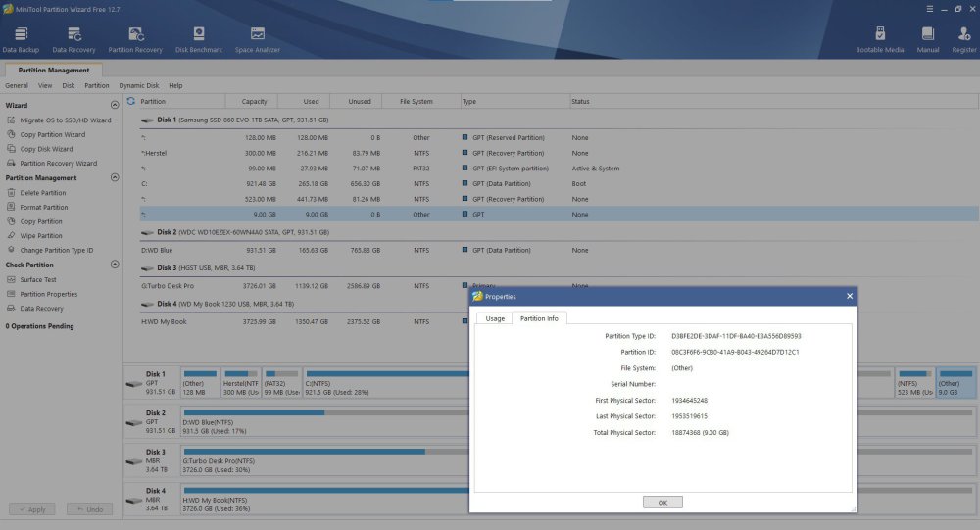Open the Dynamic Disk menu
This screenshot has width=980, height=530.
click(x=138, y=85)
